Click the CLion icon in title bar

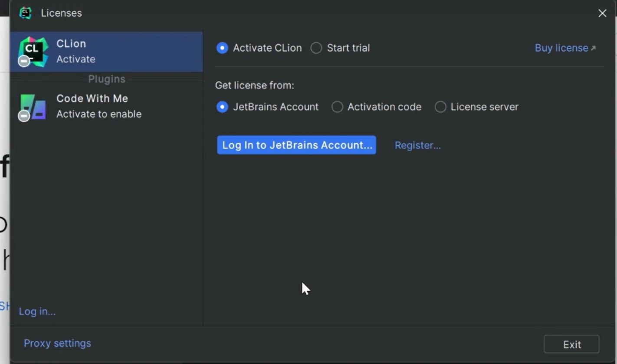tap(26, 13)
